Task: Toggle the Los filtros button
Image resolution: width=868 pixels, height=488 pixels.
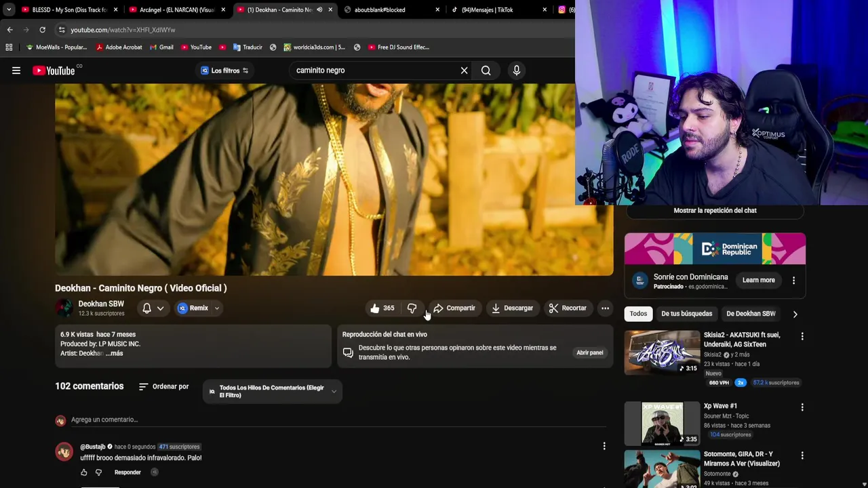Action: [224, 70]
